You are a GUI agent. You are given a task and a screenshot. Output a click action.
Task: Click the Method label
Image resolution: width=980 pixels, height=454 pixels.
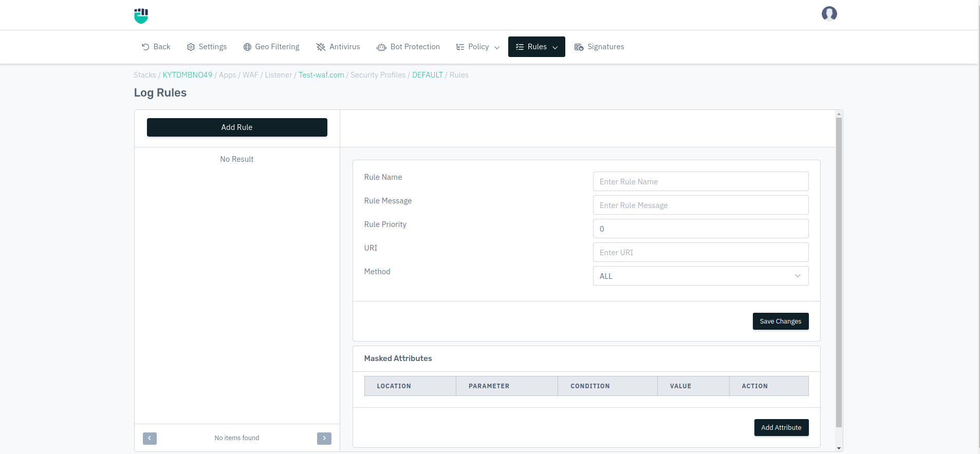click(377, 272)
